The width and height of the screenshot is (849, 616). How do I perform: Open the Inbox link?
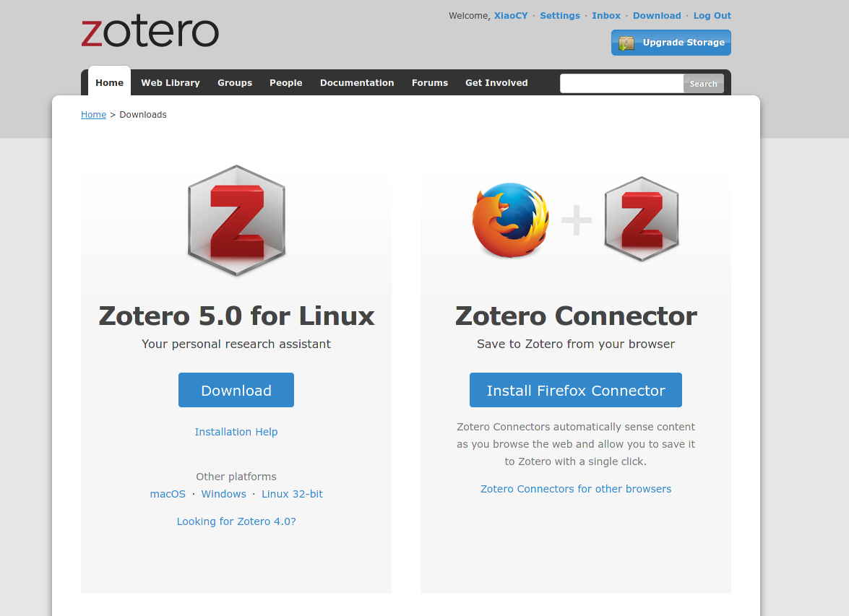[x=606, y=16]
